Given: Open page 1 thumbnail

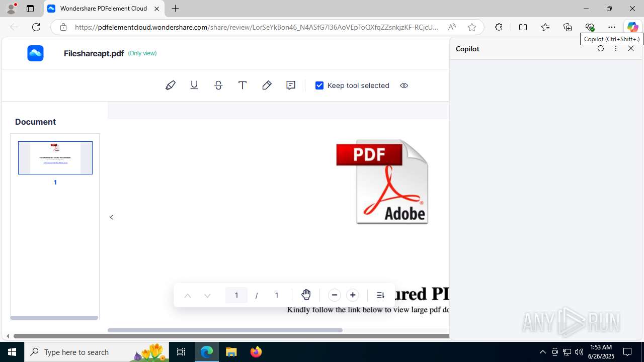Looking at the screenshot, I should tap(55, 158).
